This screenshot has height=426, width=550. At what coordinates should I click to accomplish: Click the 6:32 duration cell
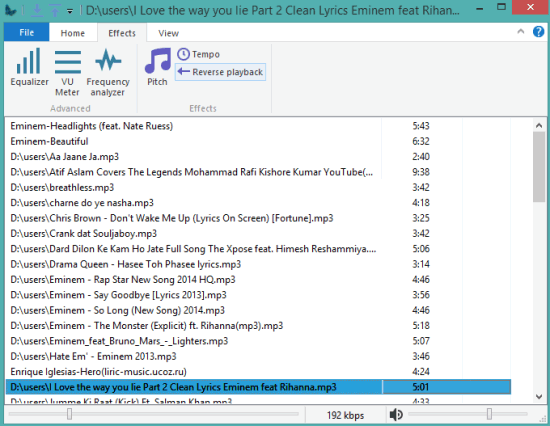421,141
